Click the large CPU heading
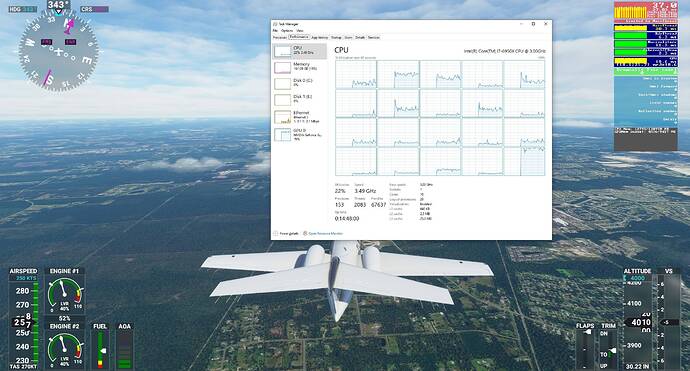This screenshot has height=371, width=690. (x=341, y=50)
